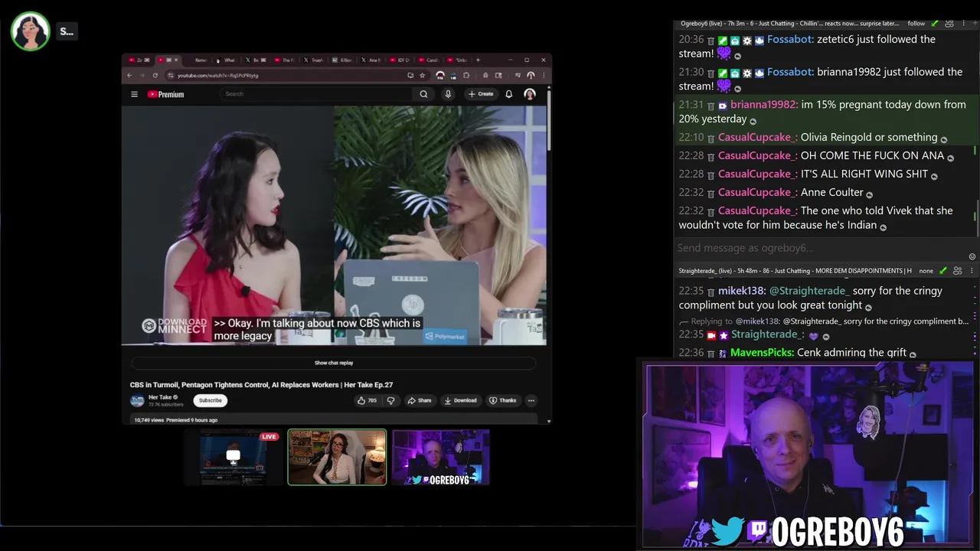Reply to the IT'S ALL RIGHT WING message
The image size is (980, 551).
pyautogui.click(x=934, y=176)
